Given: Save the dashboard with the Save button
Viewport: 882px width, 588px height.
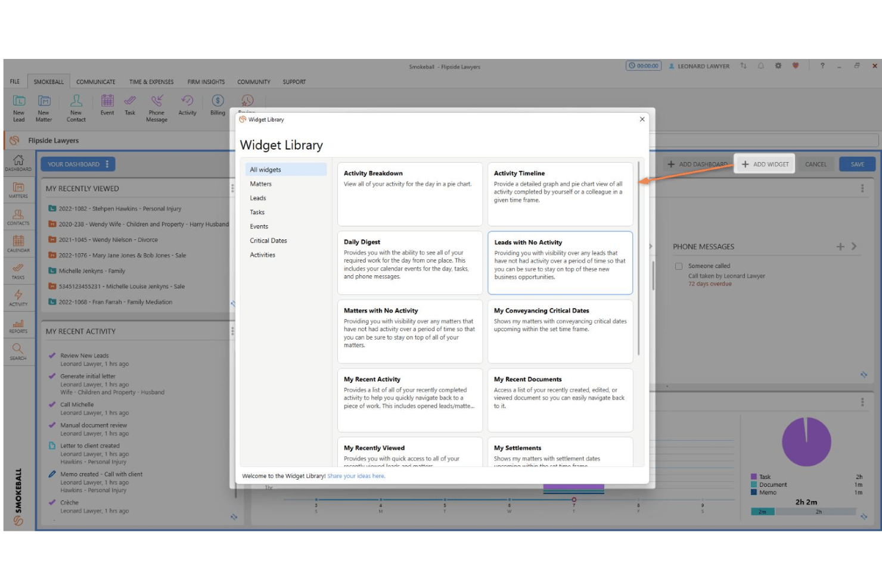Looking at the screenshot, I should (857, 164).
